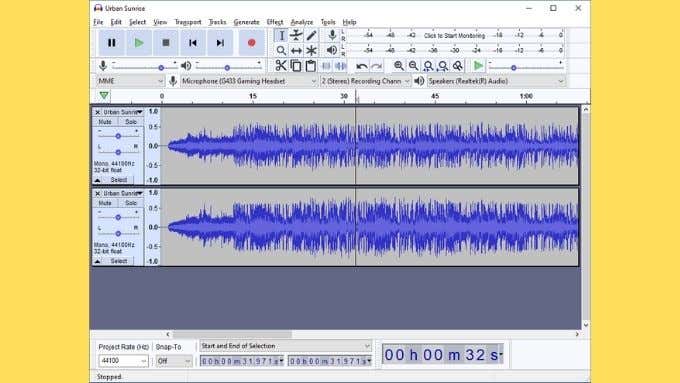Screen dimensions: 680x383
Task: Solo the top Urban Sunrise track
Action: point(131,122)
